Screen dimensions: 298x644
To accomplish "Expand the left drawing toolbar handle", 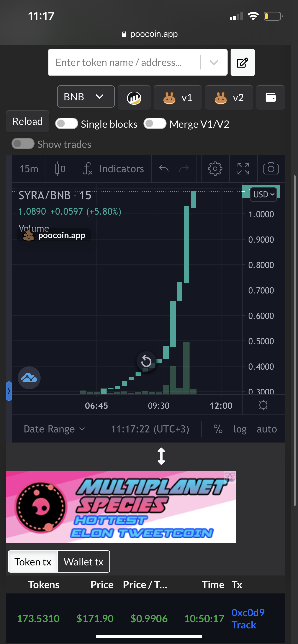I will 9,391.
